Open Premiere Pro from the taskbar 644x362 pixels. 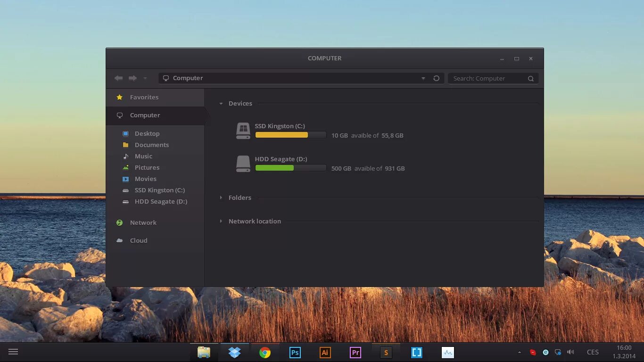click(355, 352)
